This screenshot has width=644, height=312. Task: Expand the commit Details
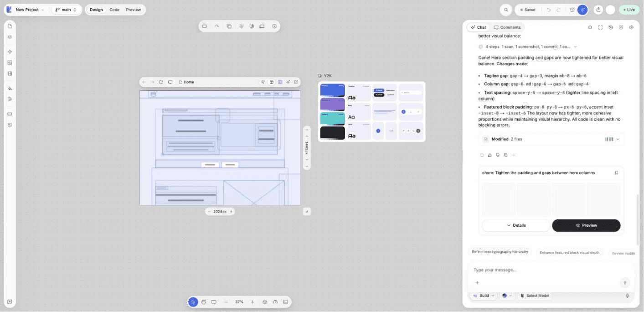coord(516,225)
